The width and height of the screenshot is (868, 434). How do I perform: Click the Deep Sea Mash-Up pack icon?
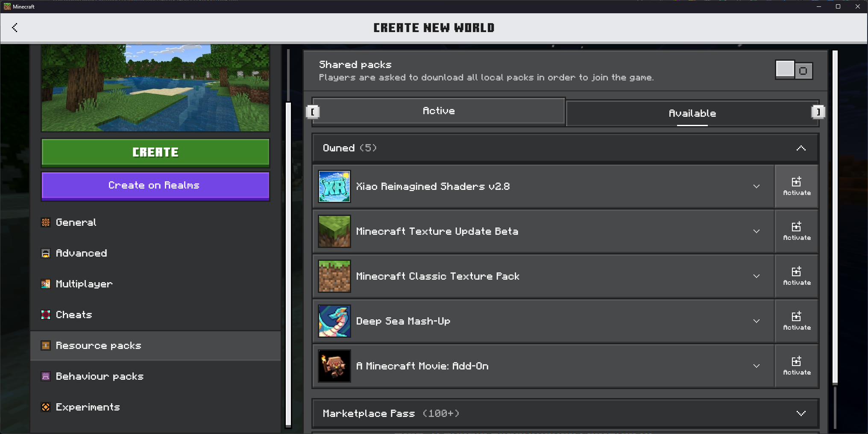pyautogui.click(x=334, y=321)
